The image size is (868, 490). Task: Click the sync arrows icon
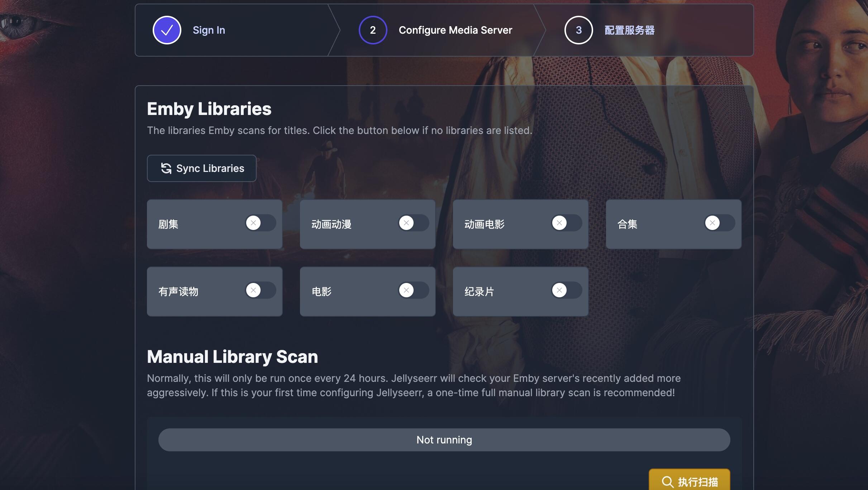click(166, 168)
